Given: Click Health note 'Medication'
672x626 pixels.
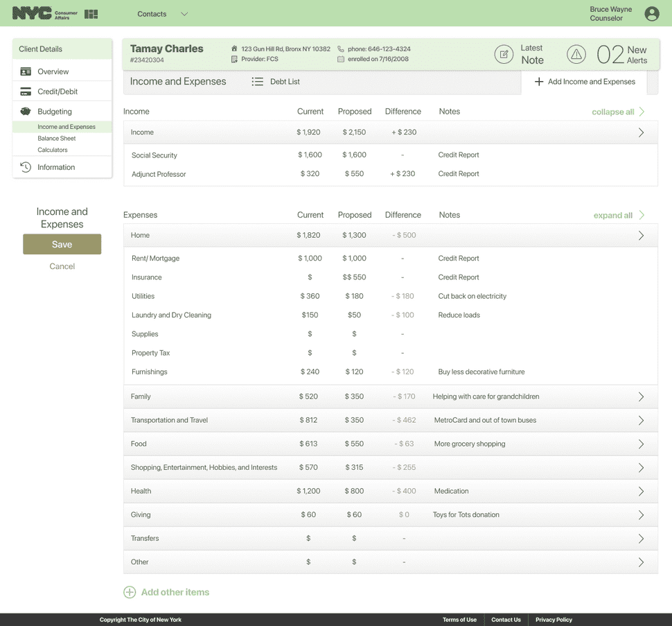Looking at the screenshot, I should (x=451, y=491).
